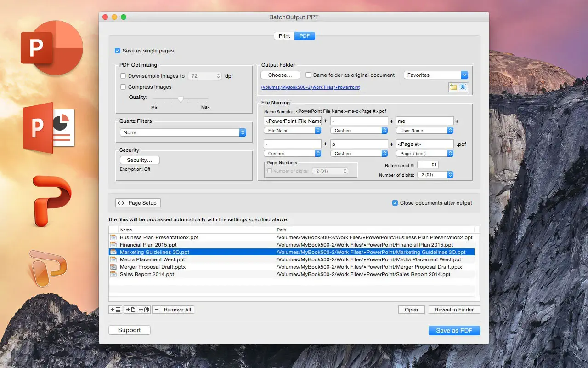Toggle Close documents after output

(x=395, y=203)
